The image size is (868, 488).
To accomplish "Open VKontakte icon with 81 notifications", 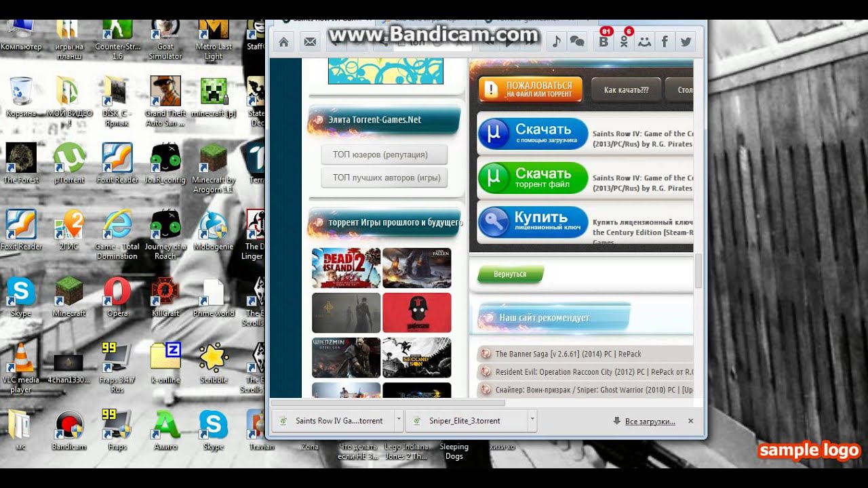I will tap(604, 41).
